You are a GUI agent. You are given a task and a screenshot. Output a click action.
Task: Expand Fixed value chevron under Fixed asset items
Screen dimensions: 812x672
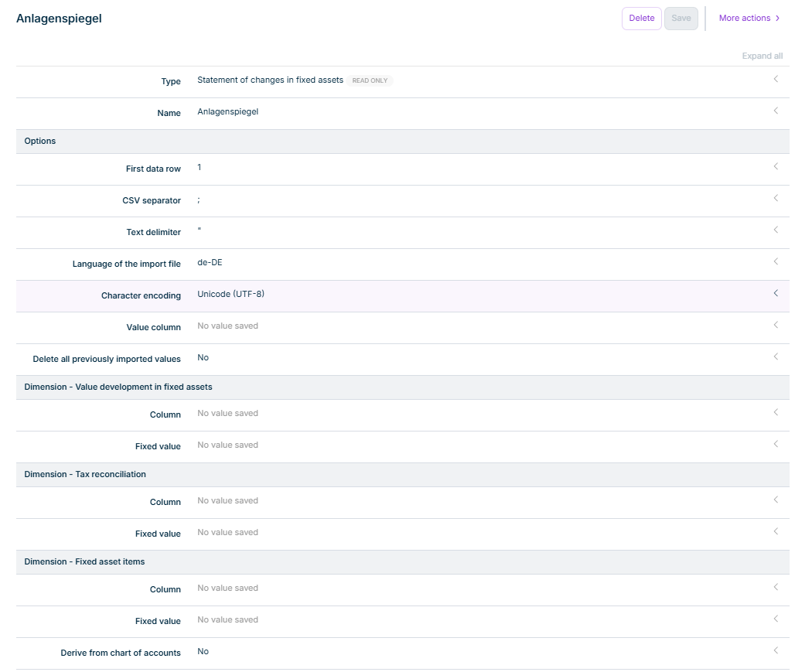pos(776,619)
